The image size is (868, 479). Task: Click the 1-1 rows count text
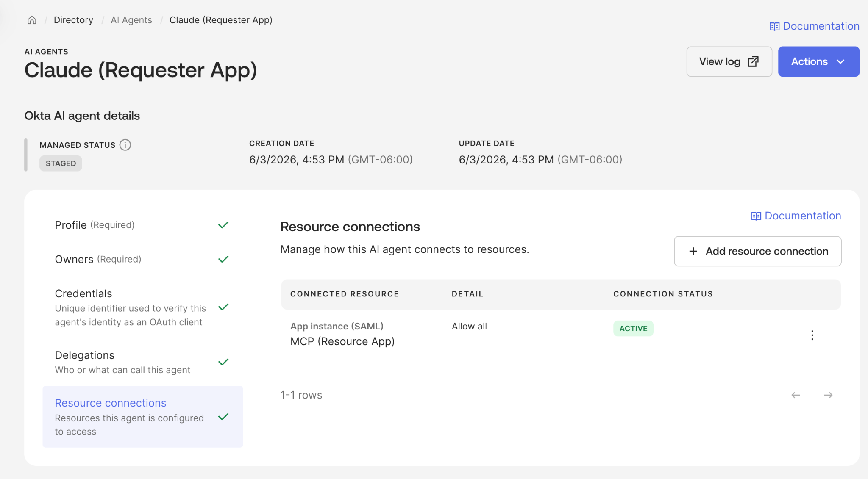(x=301, y=395)
